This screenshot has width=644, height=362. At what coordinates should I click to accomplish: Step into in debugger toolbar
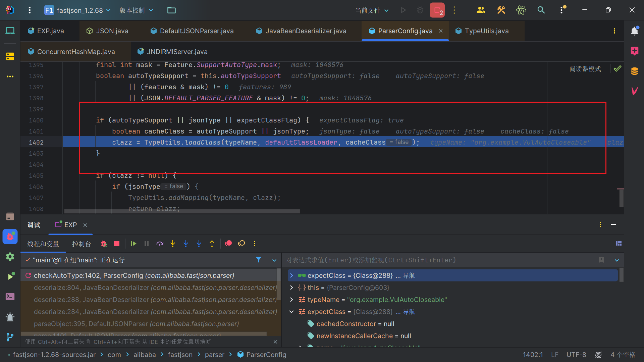click(173, 244)
